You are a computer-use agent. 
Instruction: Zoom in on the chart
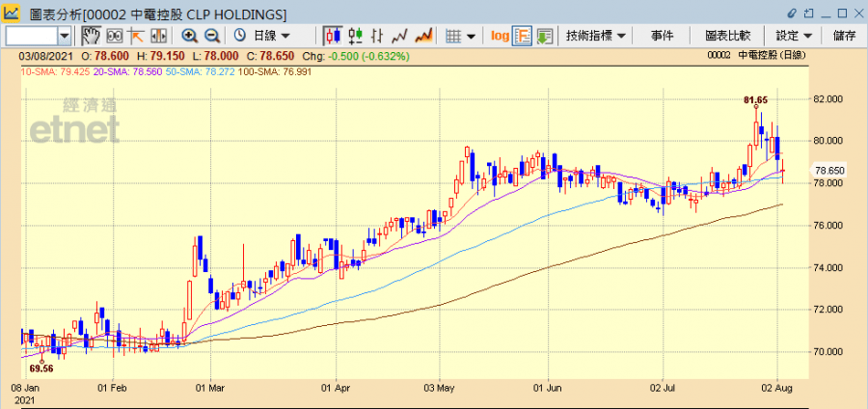point(190,36)
